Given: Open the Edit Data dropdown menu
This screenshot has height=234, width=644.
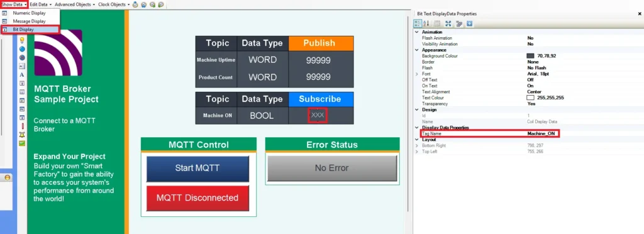Looking at the screenshot, I should pyautogui.click(x=41, y=4).
